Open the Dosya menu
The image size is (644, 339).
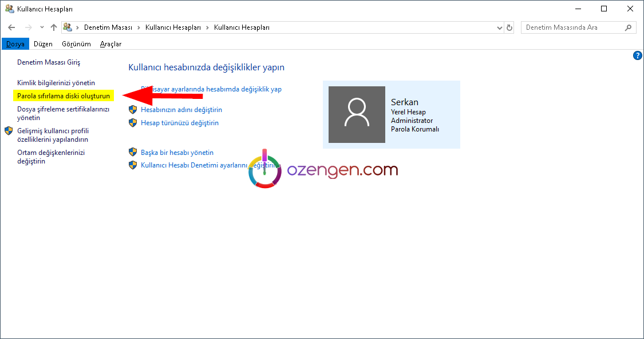tap(15, 44)
